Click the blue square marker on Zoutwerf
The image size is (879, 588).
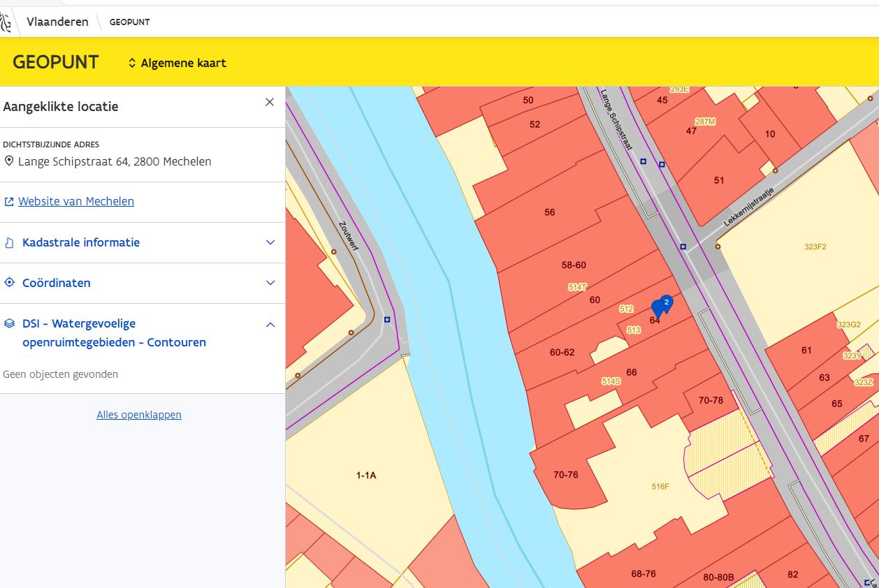387,319
